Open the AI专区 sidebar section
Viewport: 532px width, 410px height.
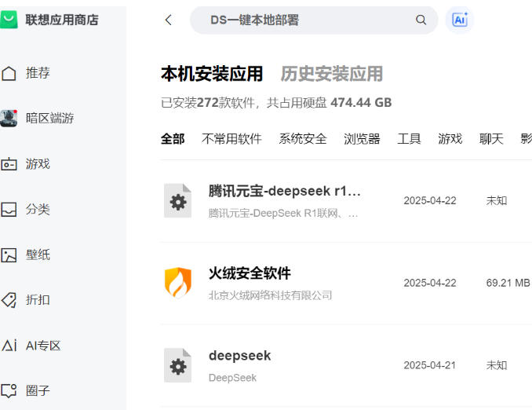[x=43, y=346]
